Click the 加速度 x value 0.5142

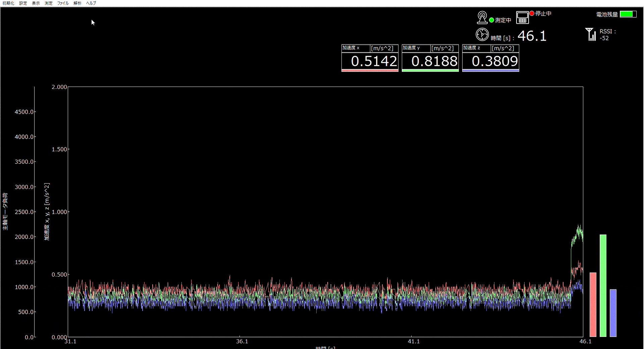pos(374,61)
